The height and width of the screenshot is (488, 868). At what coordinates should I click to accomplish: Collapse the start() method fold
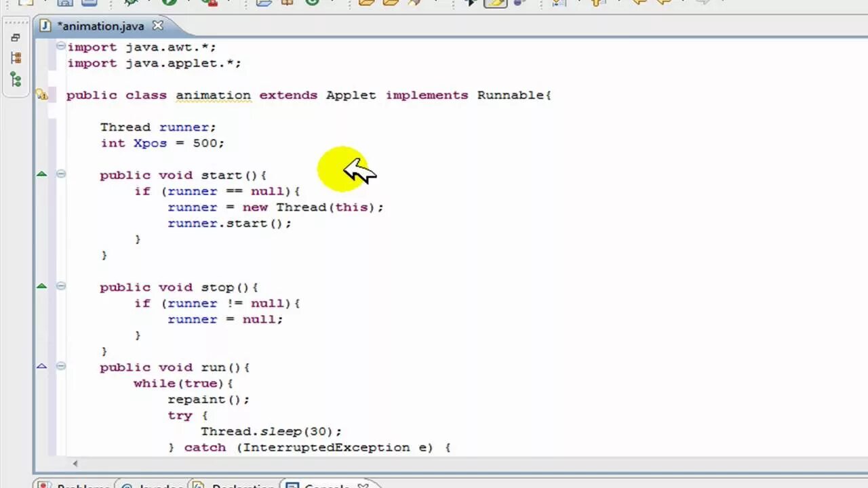coord(61,174)
